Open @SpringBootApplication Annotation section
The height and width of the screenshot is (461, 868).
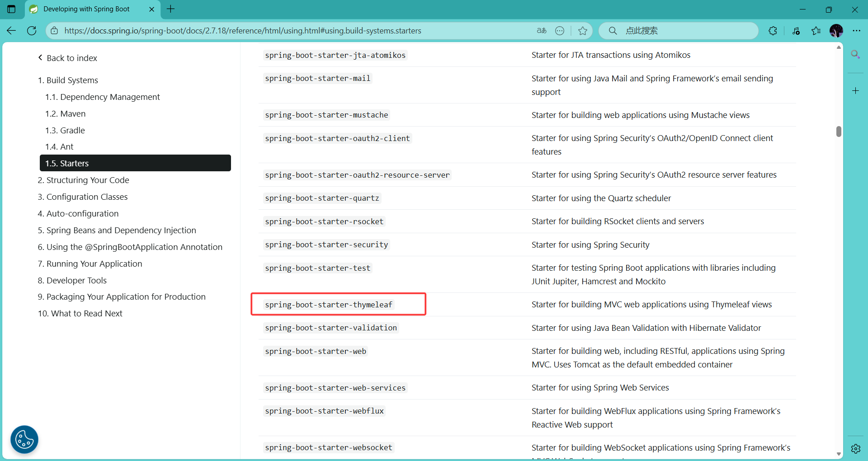pyautogui.click(x=130, y=247)
